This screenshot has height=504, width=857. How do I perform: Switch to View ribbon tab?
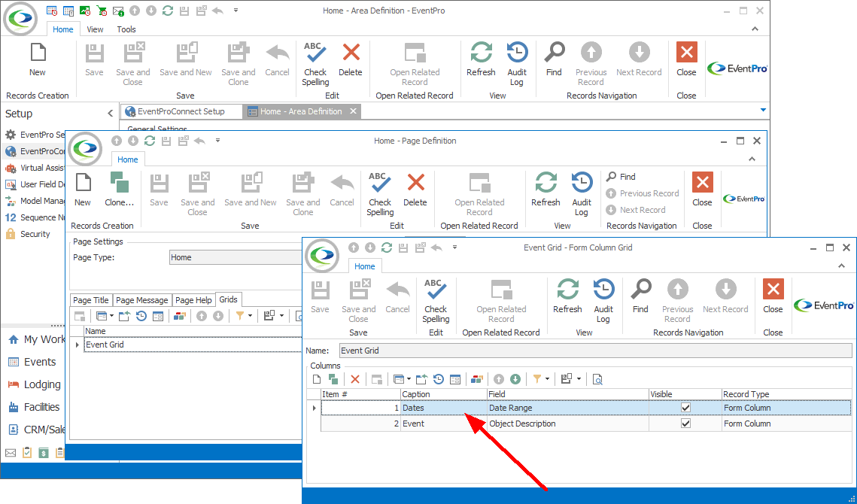(95, 29)
